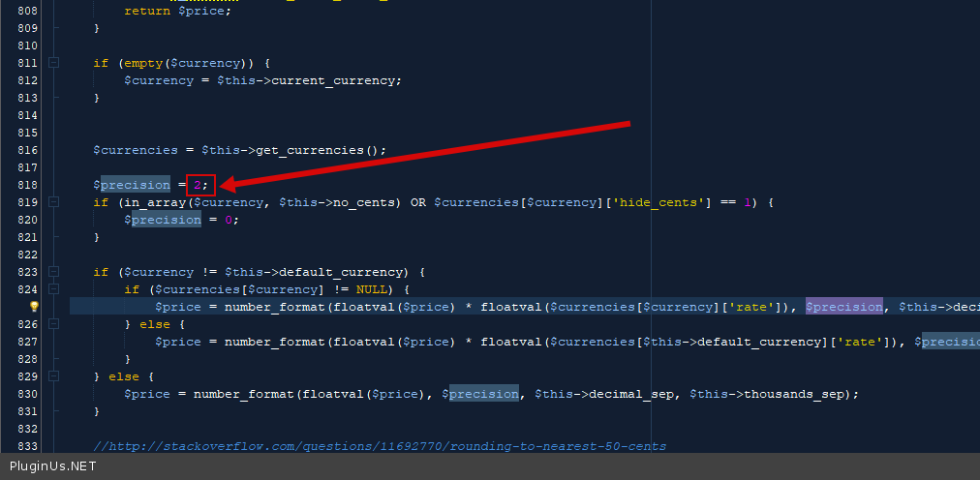Collapse the code fold at line 811
The image size is (980, 480).
coord(54,63)
